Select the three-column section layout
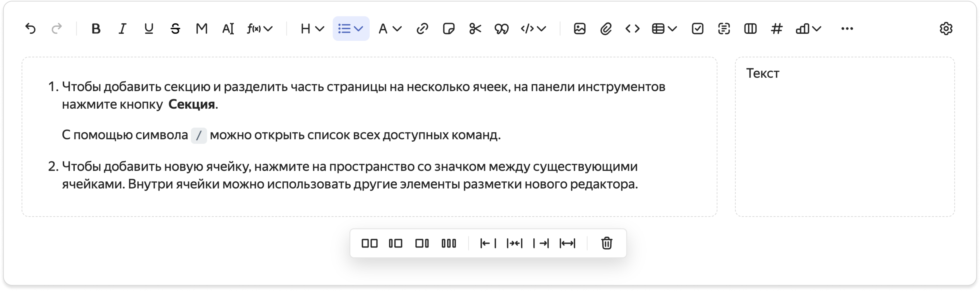The width and height of the screenshot is (980, 291). click(449, 243)
